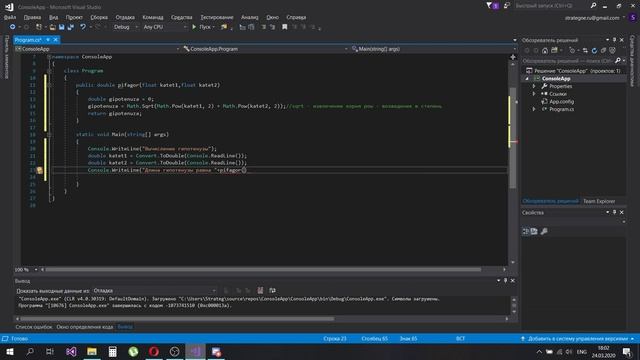640x360 pixels.
Task: Open the Файл menu
Action: [10, 17]
